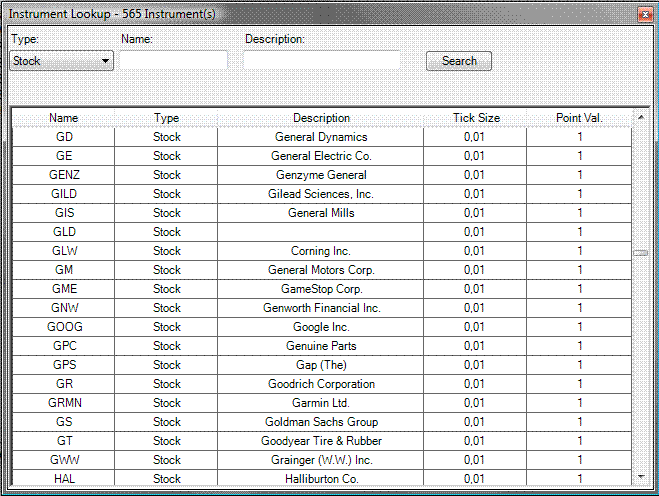Screen dimensions: 659x496
Task: Click the Goodyear Tire & Rubber description
Action: point(321,441)
